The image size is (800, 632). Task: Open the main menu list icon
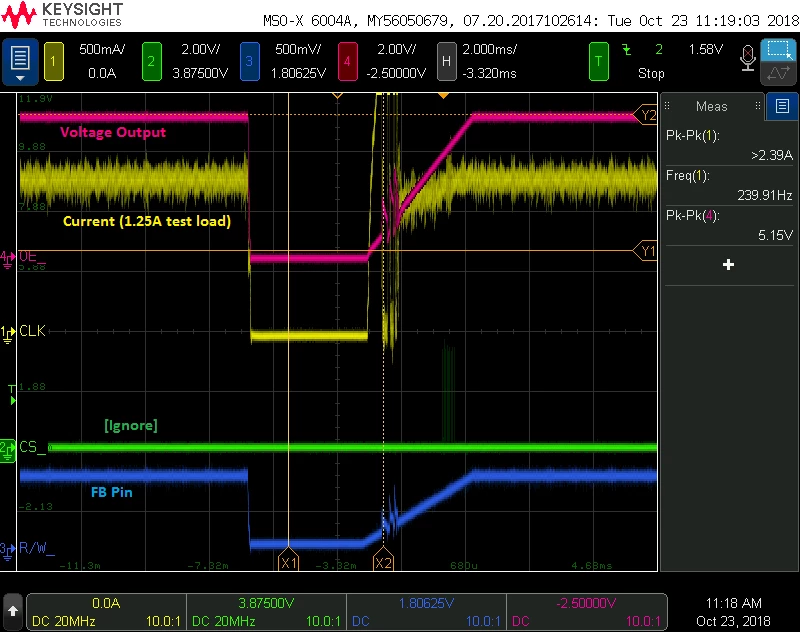pyautogui.click(x=20, y=61)
